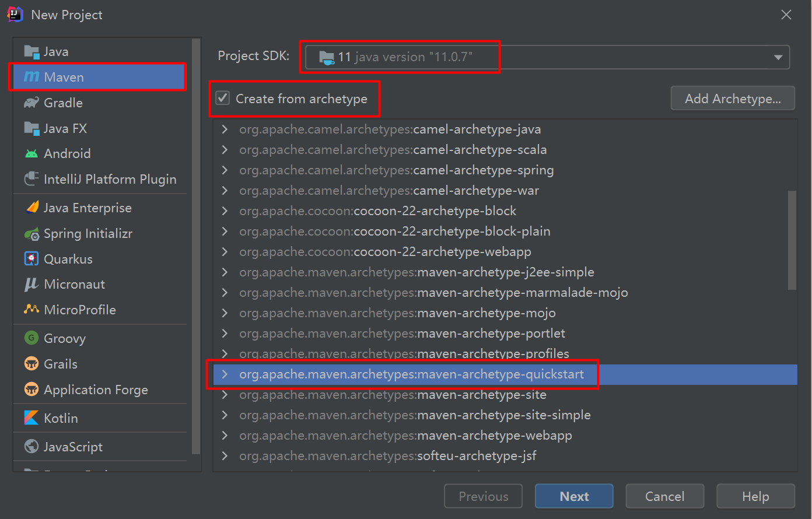Select Kotlin project type
The width and height of the screenshot is (812, 519).
(x=99, y=418)
